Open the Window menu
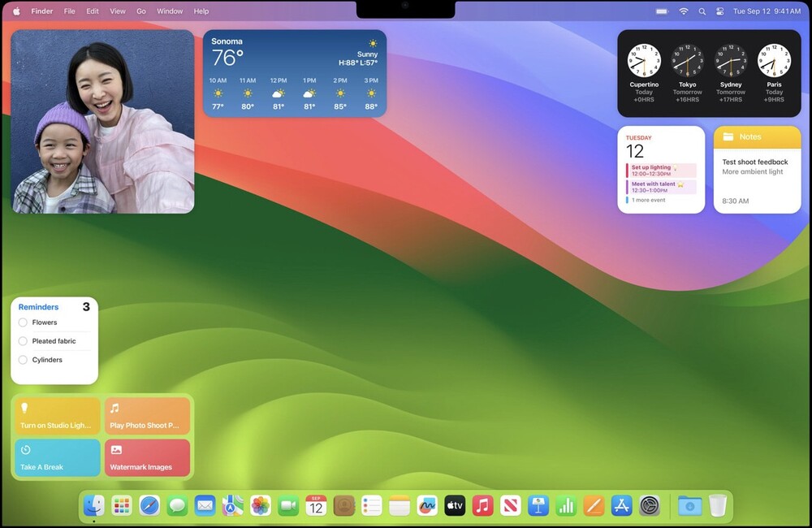This screenshot has width=812, height=528. (x=170, y=11)
